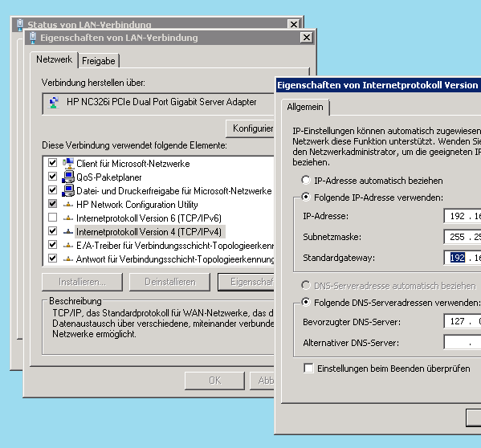Click the Eigenschaften button in LAN properties

247,282
